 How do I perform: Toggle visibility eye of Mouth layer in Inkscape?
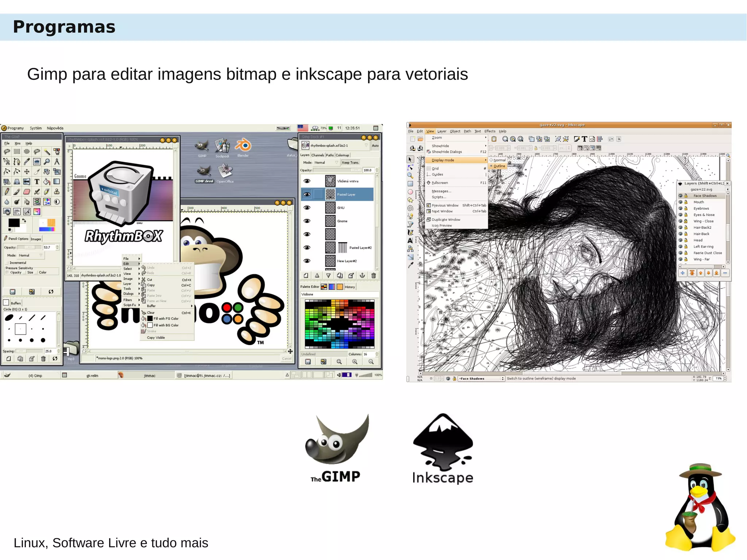coord(681,202)
